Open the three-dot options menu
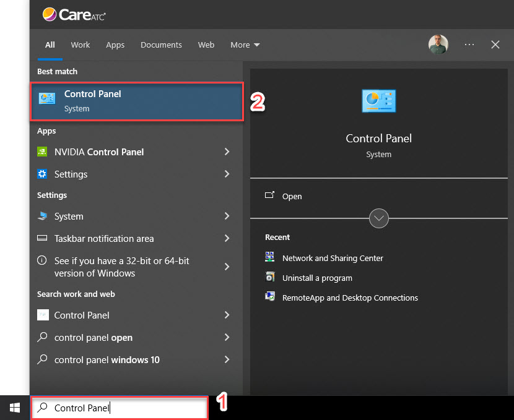 tap(469, 45)
